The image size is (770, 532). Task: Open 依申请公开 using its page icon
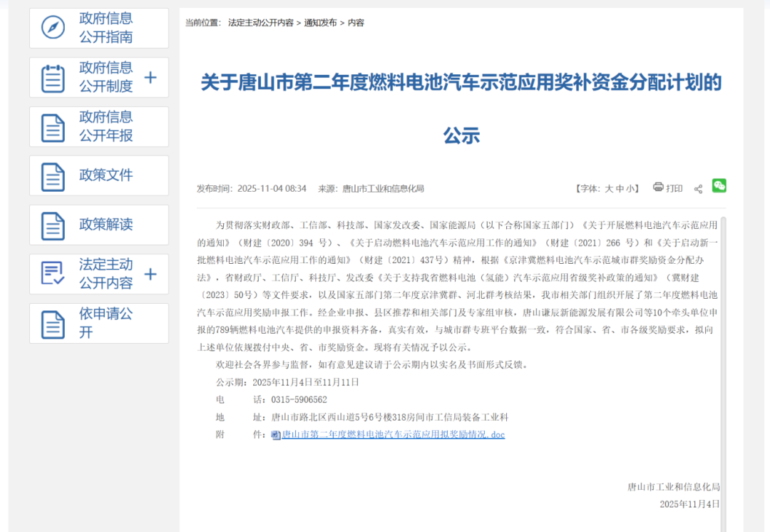(x=52, y=323)
